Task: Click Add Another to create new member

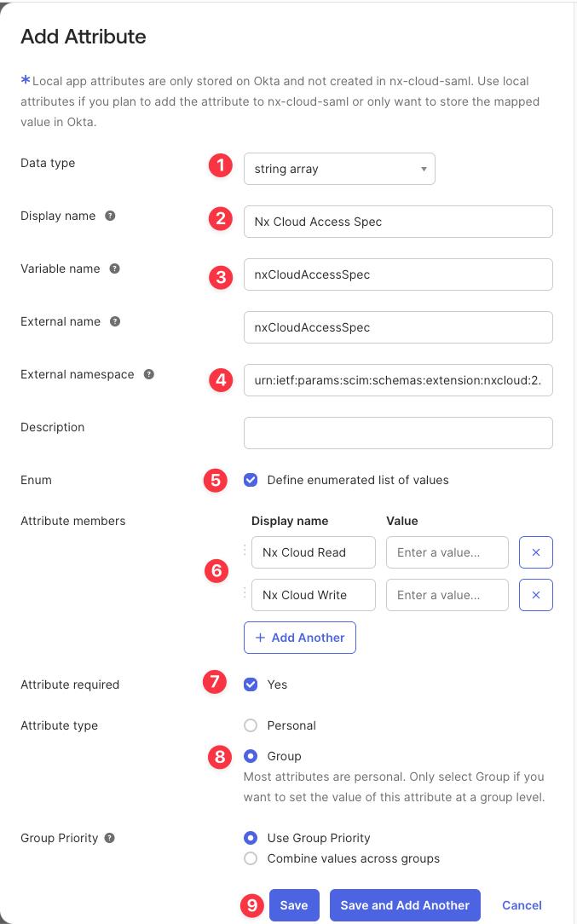Action: tap(299, 637)
